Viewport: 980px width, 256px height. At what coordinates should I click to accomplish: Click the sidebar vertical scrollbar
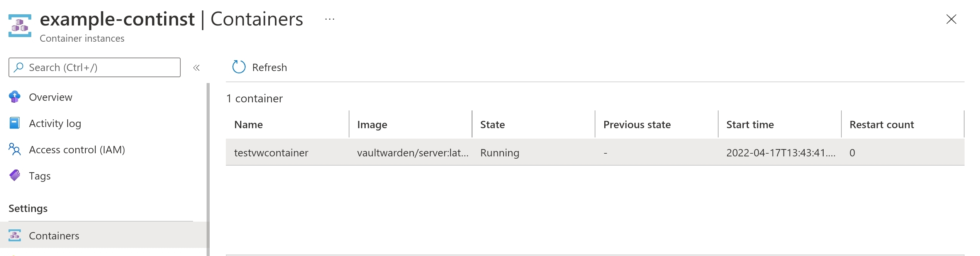208,169
